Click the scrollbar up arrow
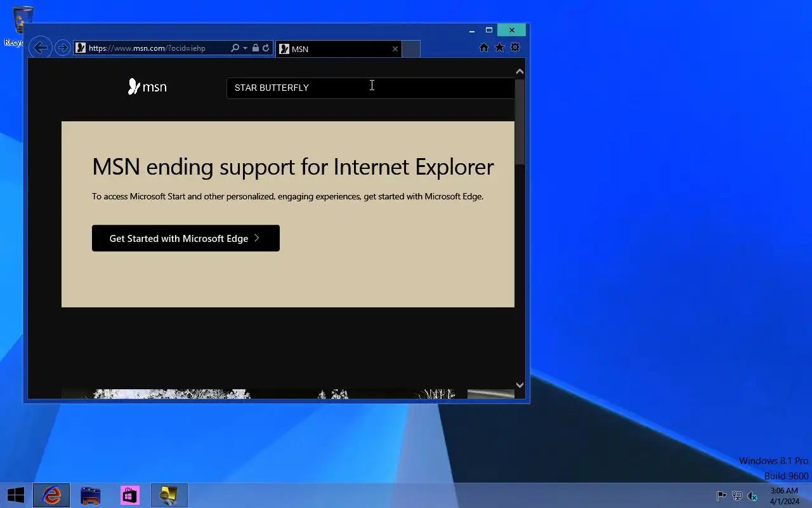This screenshot has height=508, width=812. pyautogui.click(x=520, y=72)
